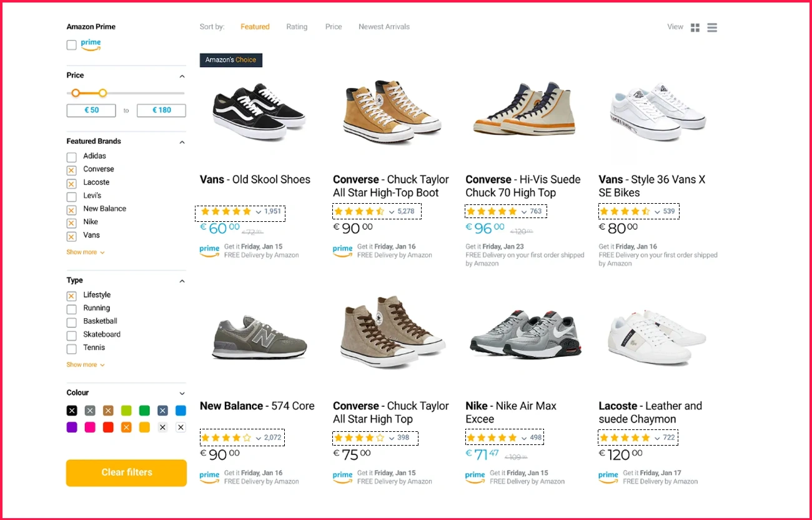Screen dimensions: 812x520
Task: Enable the Amazon Prime checkbox
Action: pos(72,45)
